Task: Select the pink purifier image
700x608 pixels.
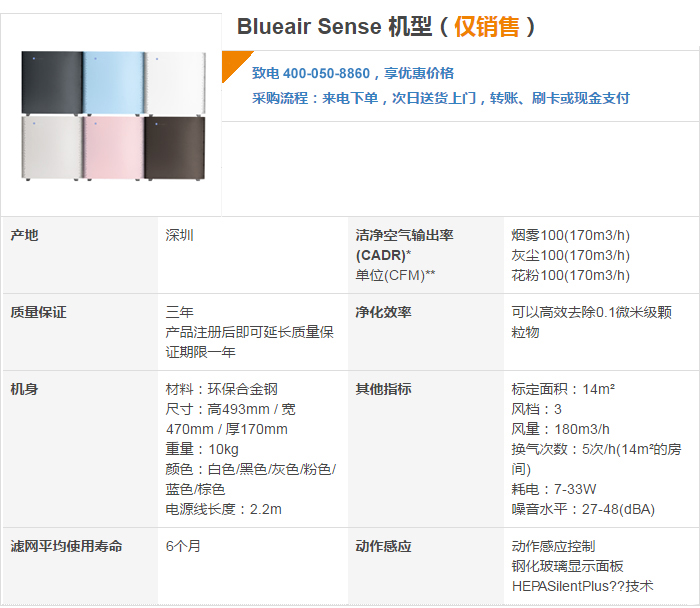Action: pyautogui.click(x=113, y=148)
